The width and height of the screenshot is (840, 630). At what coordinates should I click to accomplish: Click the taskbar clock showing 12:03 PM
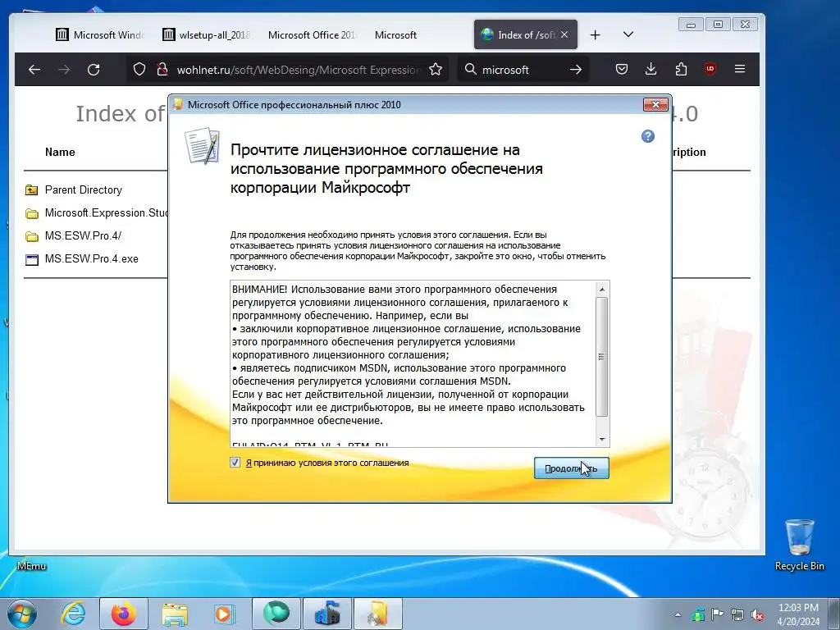[x=798, y=614]
